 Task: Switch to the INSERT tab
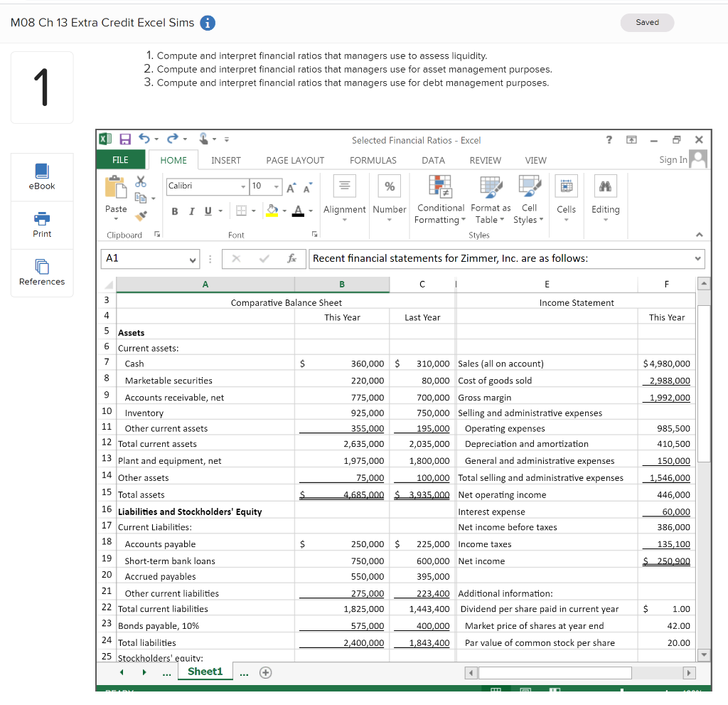[x=225, y=160]
